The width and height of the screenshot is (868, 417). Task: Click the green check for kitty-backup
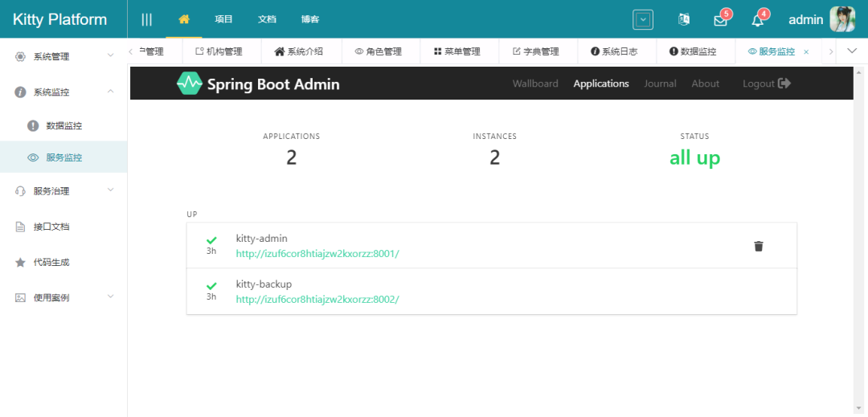pos(211,286)
